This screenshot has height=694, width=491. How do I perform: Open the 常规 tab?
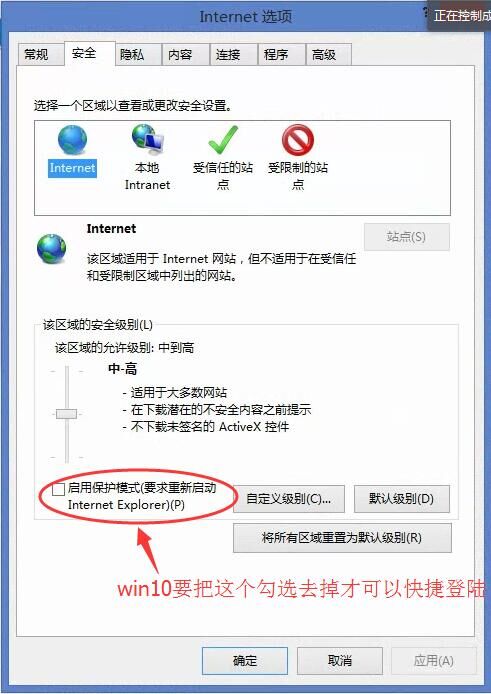(x=36, y=55)
